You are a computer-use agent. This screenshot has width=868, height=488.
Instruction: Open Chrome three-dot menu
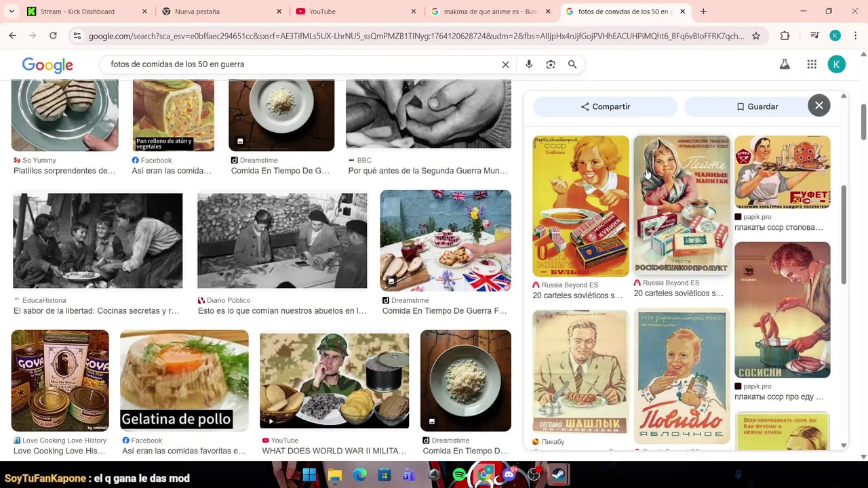[856, 36]
